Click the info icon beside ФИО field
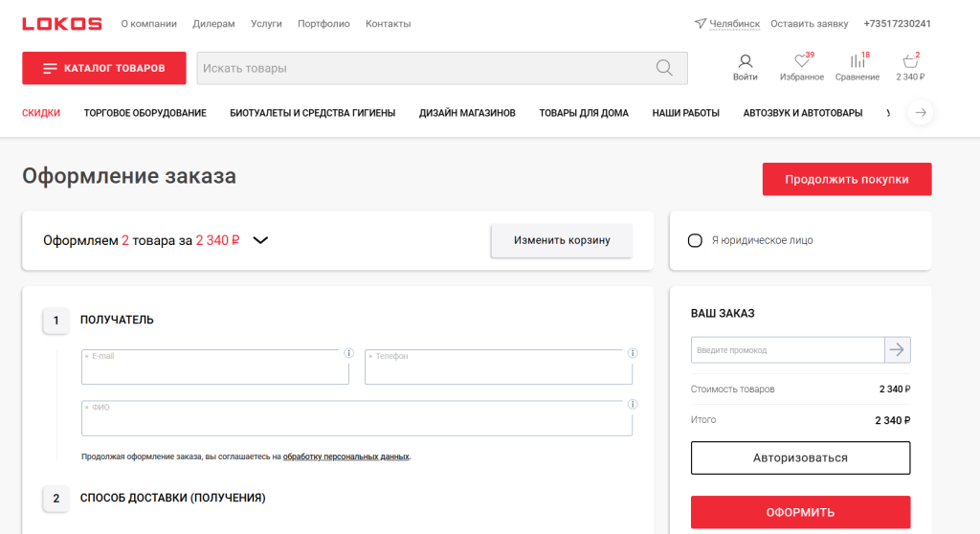This screenshot has height=534, width=980. point(633,404)
